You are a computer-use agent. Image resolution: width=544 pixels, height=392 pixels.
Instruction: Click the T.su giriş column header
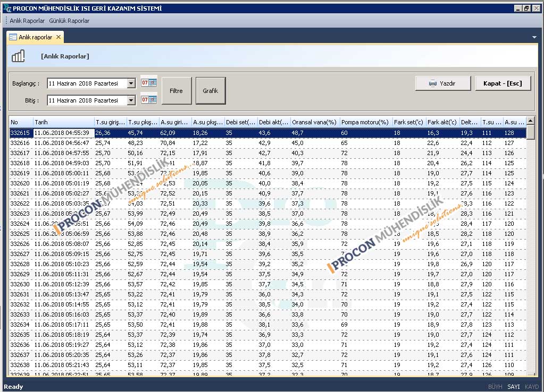click(110, 122)
